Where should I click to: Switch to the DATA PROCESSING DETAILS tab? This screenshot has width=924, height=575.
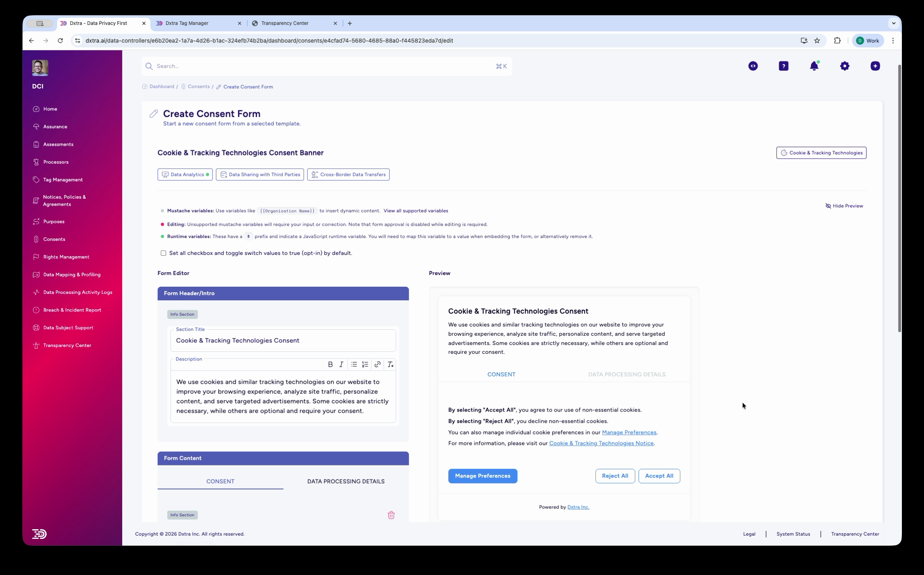tap(345, 481)
